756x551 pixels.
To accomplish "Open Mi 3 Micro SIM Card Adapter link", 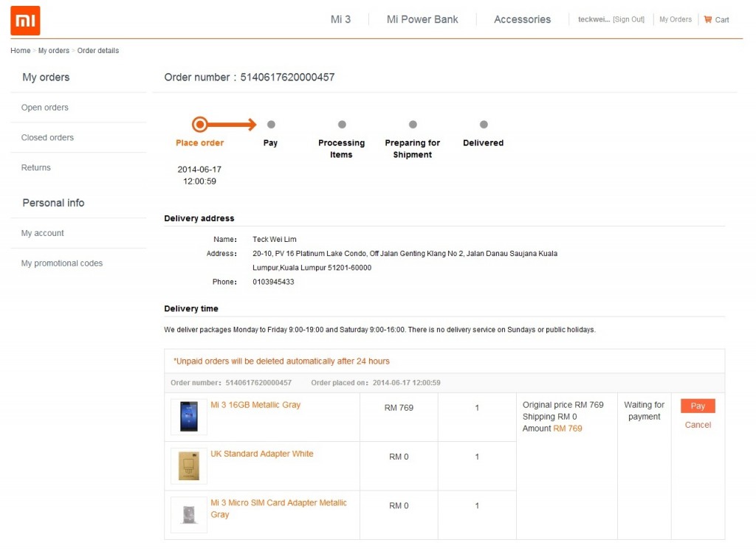I will click(278, 509).
